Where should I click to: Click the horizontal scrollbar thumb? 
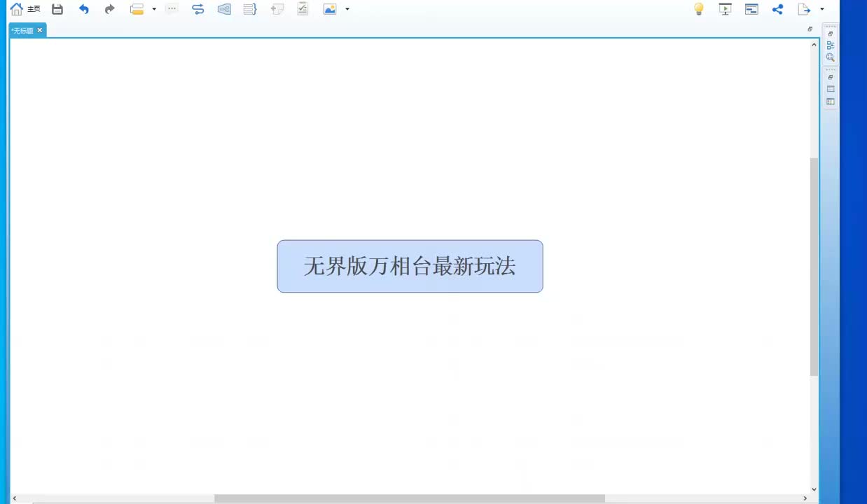point(410,498)
